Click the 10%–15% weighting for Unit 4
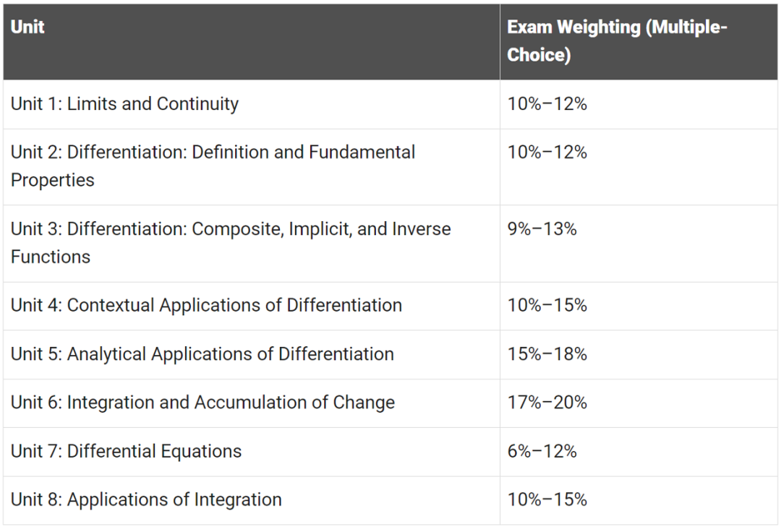Viewport: 781px width, 532px height. 547,305
